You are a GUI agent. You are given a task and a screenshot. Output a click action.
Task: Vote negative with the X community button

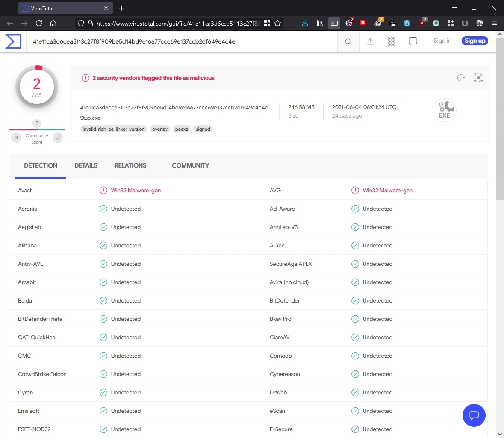[x=16, y=138]
